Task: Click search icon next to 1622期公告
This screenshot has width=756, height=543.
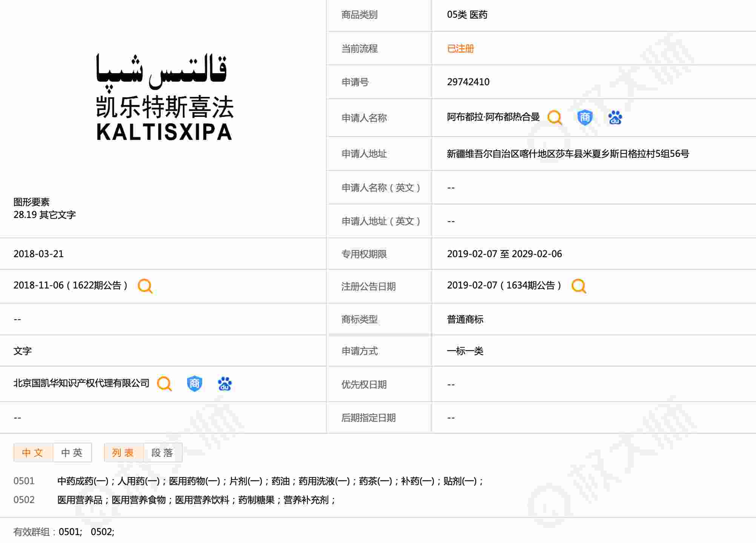Action: coord(145,286)
